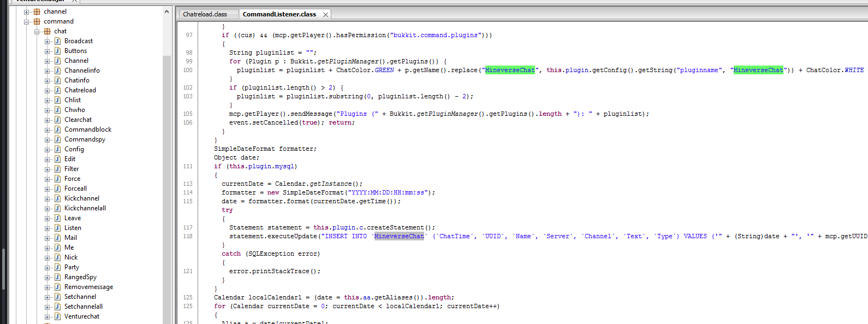Open the Kickchannelall class
This screenshot has height=324, width=868.
(x=85, y=208)
